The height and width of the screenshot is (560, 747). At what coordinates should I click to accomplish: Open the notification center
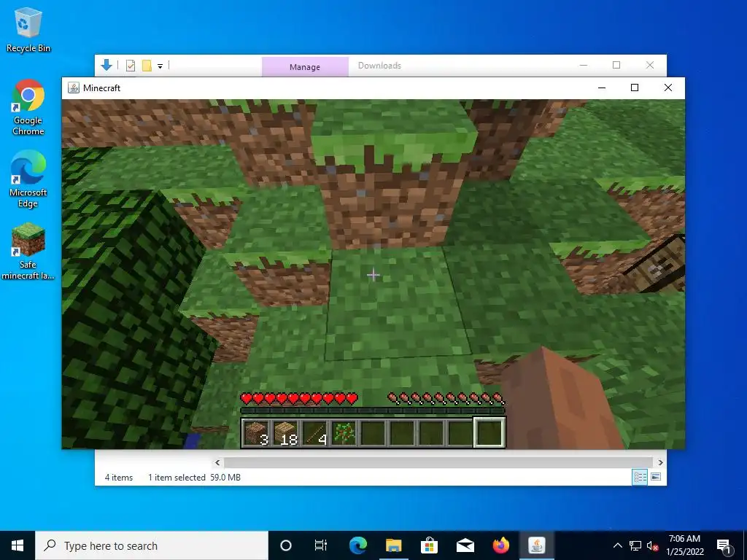pos(723,545)
